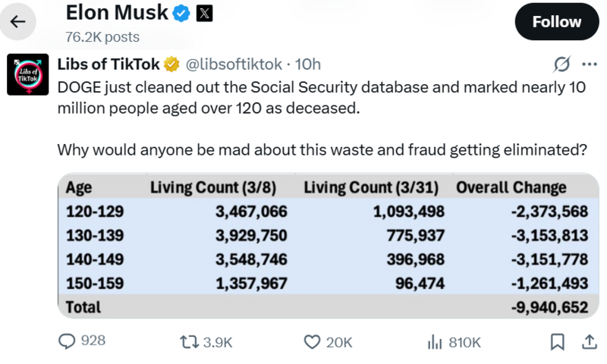Image resolution: width=607 pixels, height=364 pixels.
Task: Share the post using the share icon
Action: click(x=588, y=342)
